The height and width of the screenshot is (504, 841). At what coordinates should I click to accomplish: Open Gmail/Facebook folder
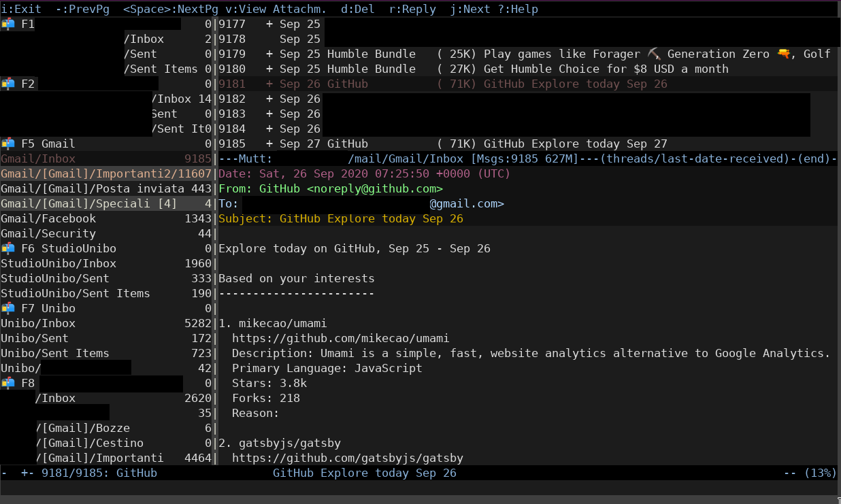tap(106, 219)
